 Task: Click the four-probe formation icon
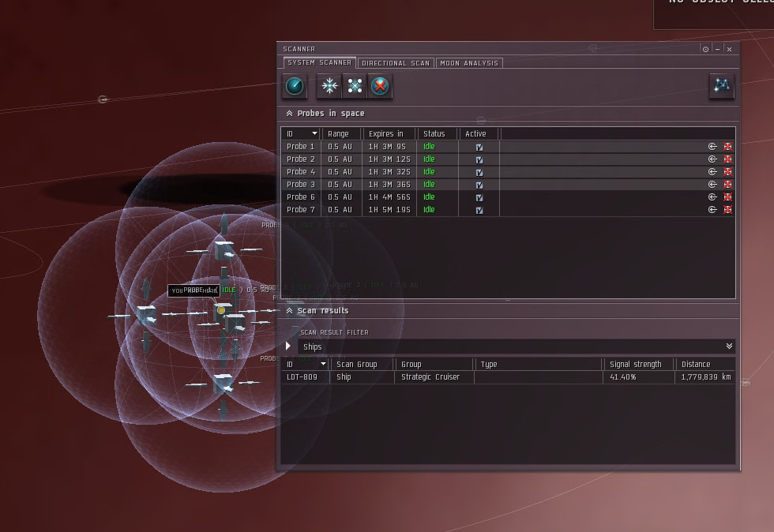pos(355,86)
